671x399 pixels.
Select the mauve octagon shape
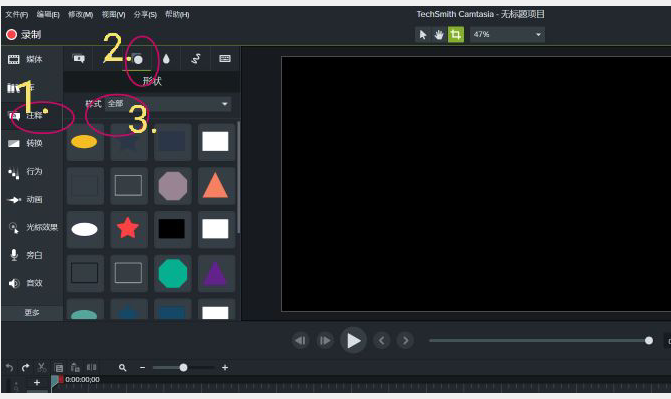point(173,186)
